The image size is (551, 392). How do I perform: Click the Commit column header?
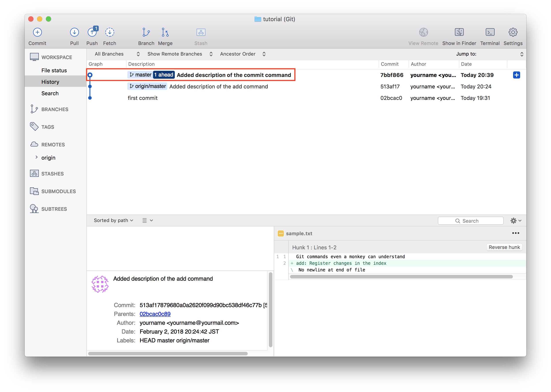point(394,64)
